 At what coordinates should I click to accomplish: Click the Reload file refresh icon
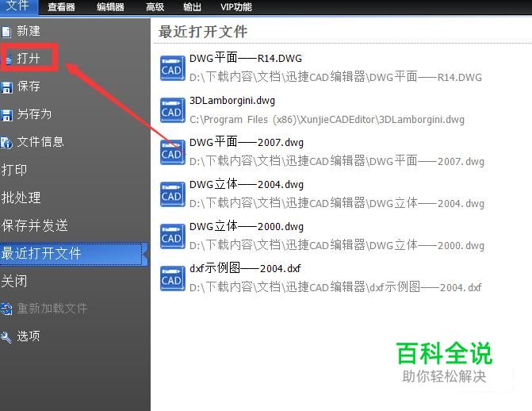(x=6, y=309)
